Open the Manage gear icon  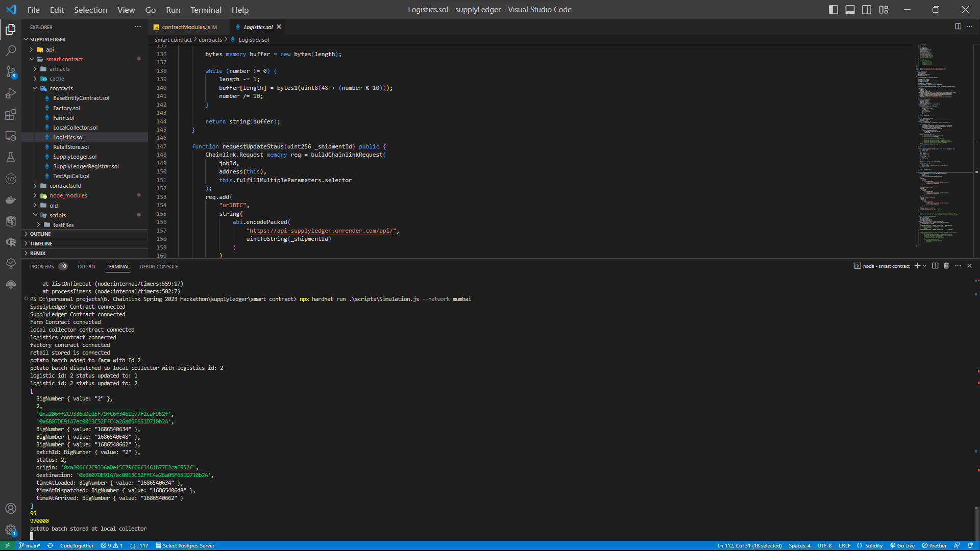(11, 530)
